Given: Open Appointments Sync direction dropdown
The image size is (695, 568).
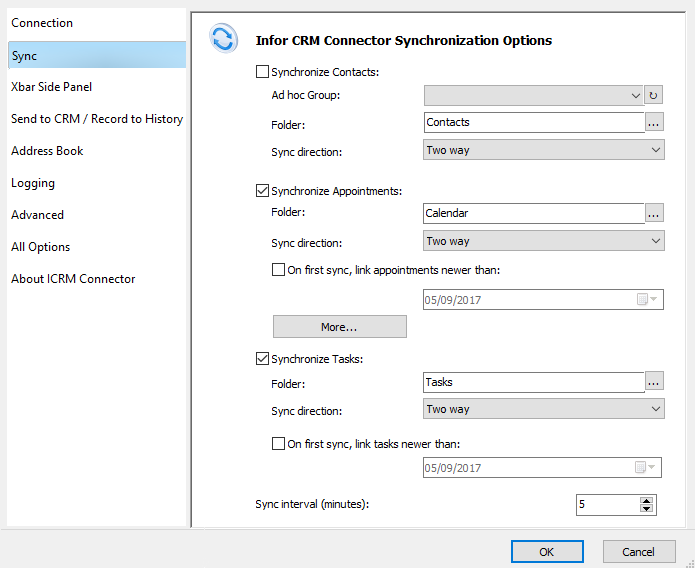Looking at the screenshot, I should point(544,241).
